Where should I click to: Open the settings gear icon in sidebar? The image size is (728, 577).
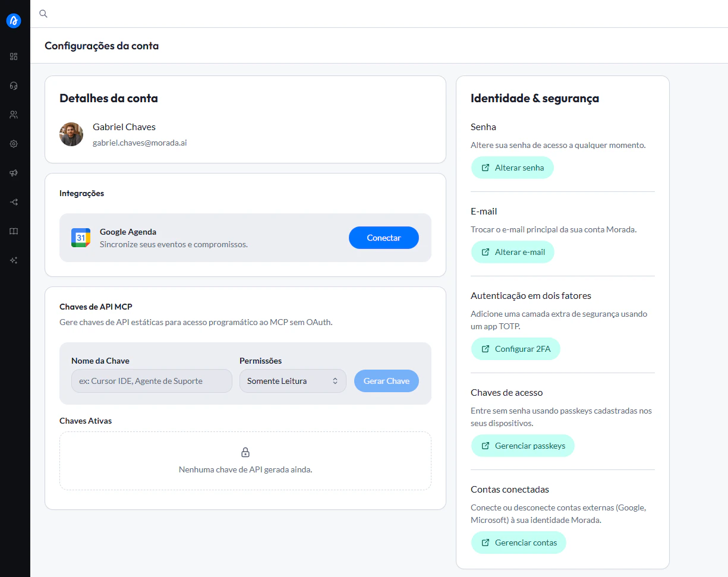pyautogui.click(x=14, y=144)
